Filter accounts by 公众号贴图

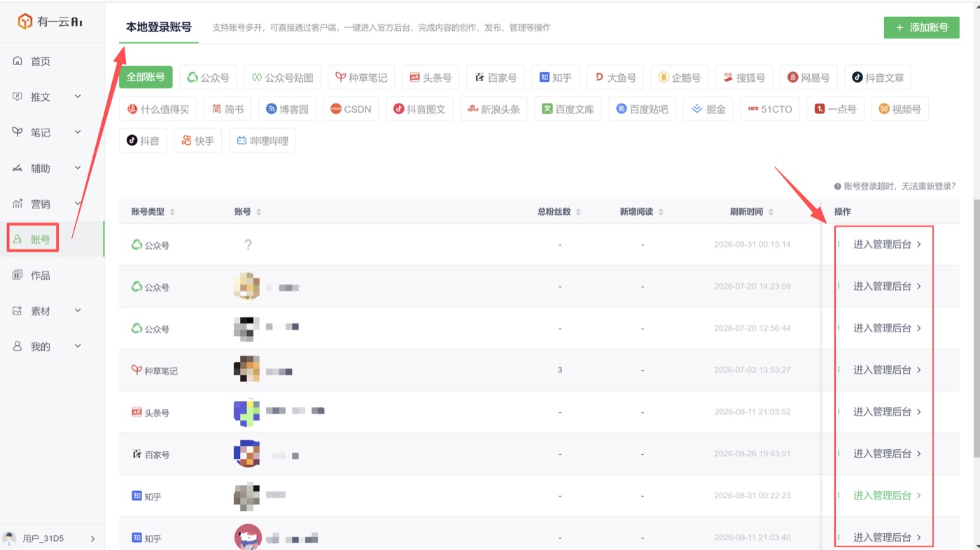pos(283,78)
